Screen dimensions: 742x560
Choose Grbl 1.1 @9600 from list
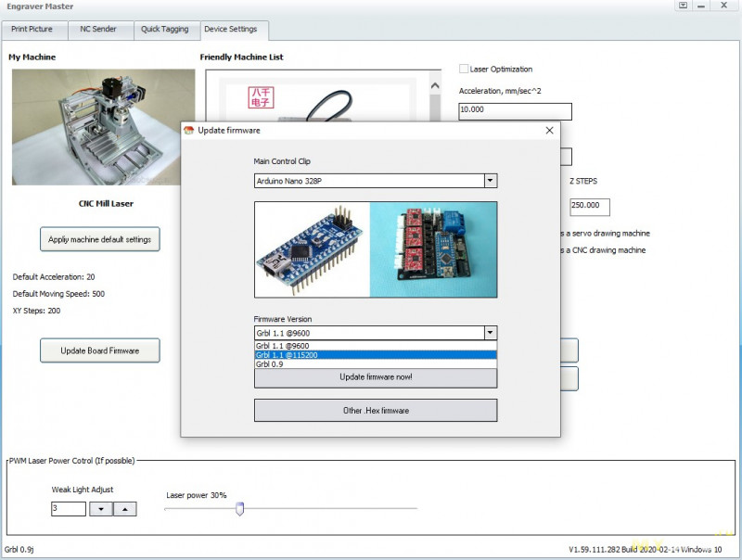point(376,346)
